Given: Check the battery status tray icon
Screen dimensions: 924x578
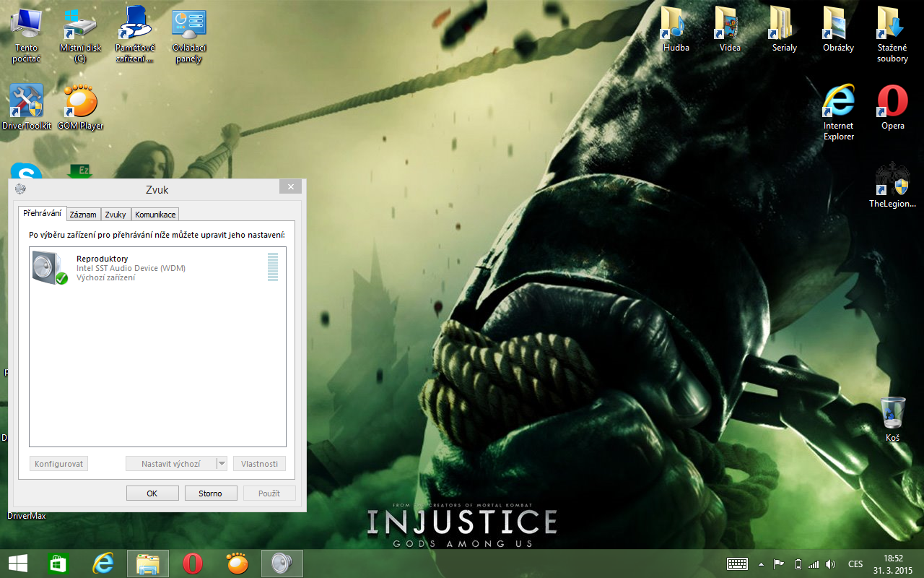Looking at the screenshot, I should pyautogui.click(x=798, y=564).
